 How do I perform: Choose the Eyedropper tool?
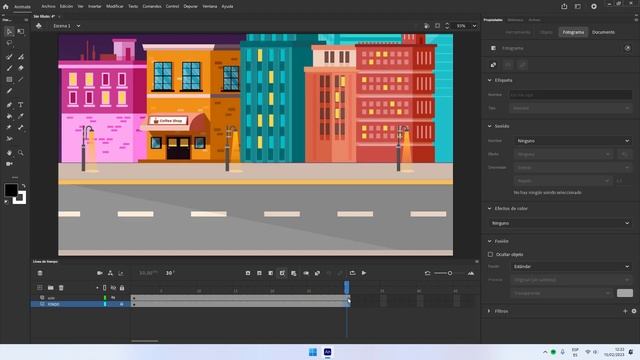coord(21,116)
